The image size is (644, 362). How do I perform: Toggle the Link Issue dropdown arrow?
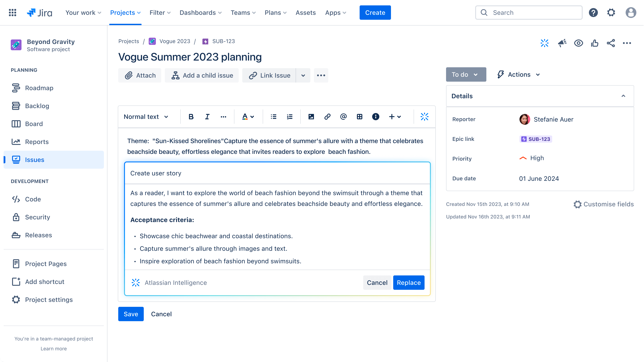303,75
